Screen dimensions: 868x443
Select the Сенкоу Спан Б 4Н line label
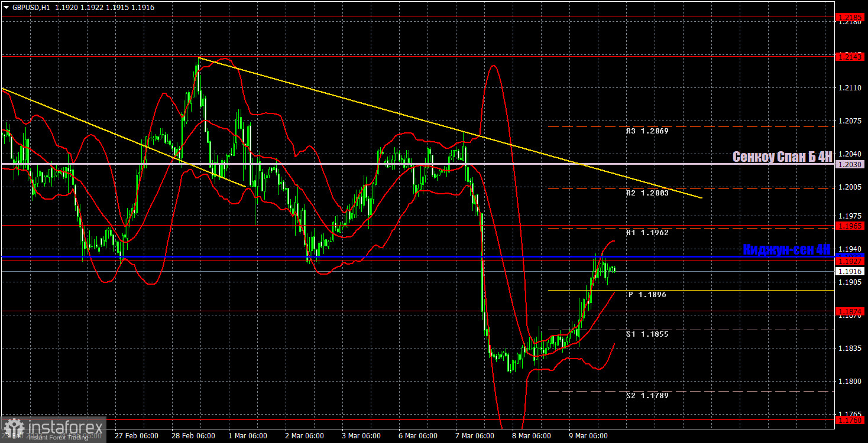(x=782, y=157)
